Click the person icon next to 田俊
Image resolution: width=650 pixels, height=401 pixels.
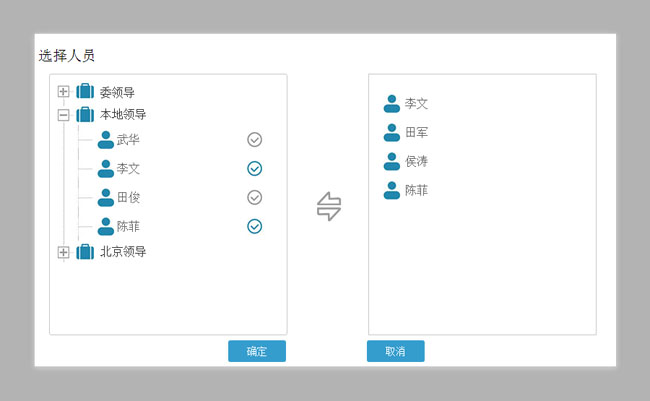click(x=105, y=198)
